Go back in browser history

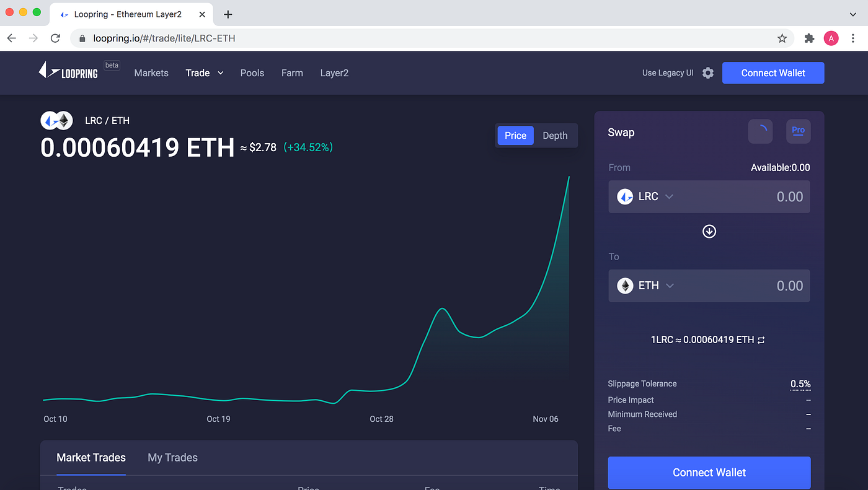pos(11,38)
